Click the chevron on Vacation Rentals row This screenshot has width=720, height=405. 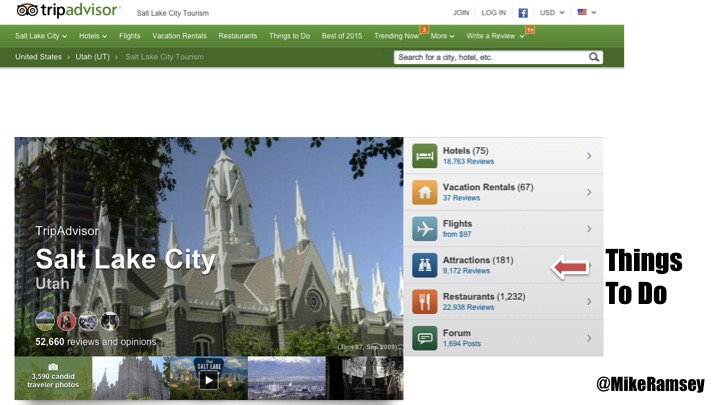coord(589,192)
